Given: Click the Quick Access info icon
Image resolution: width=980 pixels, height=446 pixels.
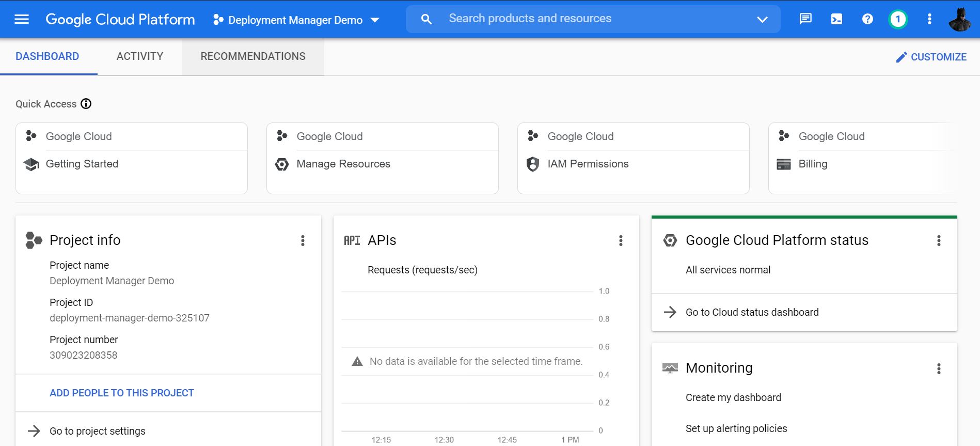Looking at the screenshot, I should point(86,104).
